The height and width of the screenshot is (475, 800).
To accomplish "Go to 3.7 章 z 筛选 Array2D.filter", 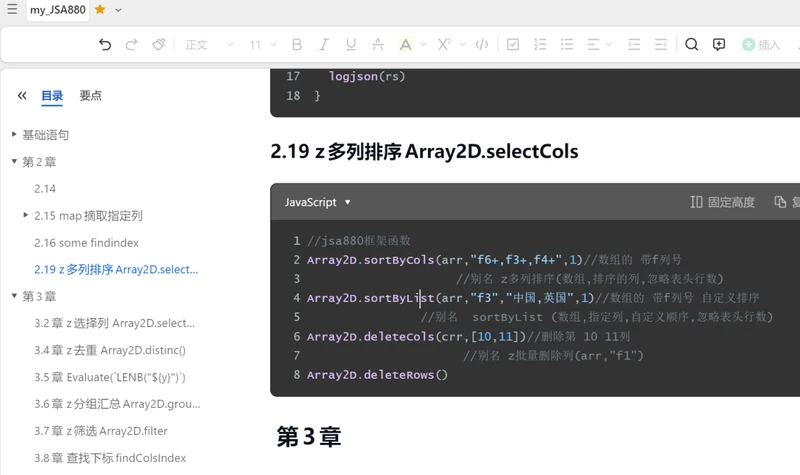I will [101, 431].
